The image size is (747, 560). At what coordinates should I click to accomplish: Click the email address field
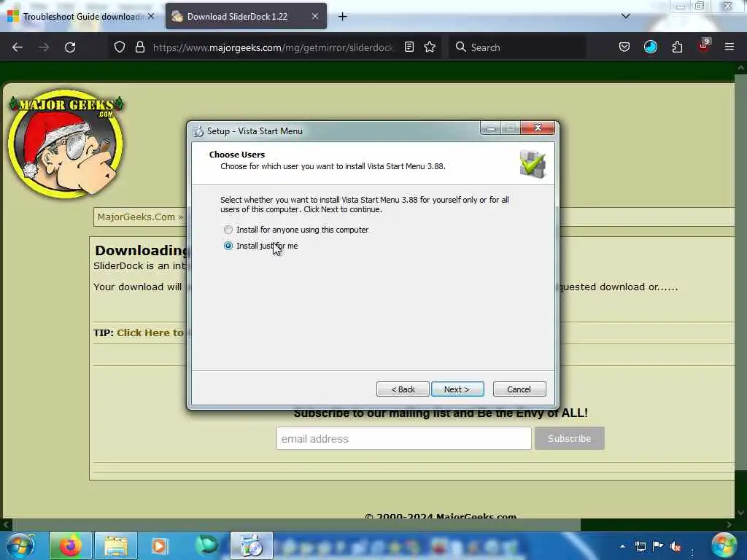(x=404, y=438)
